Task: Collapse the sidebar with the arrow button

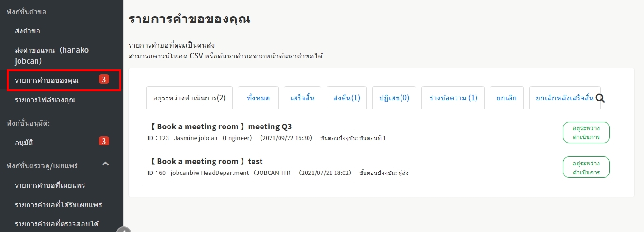Action: point(123,230)
